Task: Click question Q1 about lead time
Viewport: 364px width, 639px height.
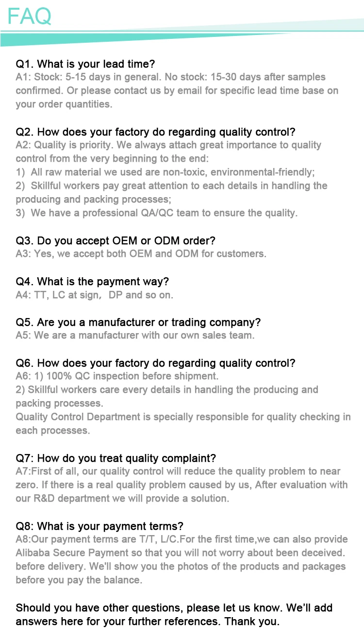Action: coord(85,64)
